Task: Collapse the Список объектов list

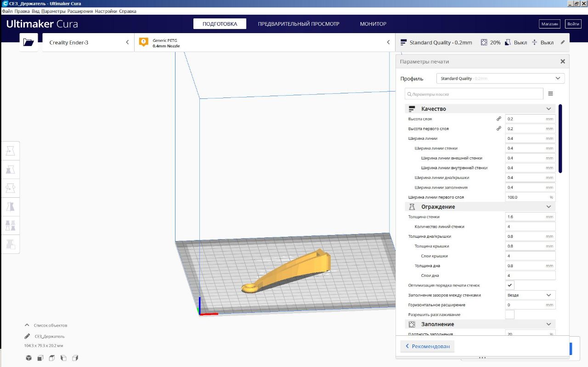Action: click(x=27, y=325)
